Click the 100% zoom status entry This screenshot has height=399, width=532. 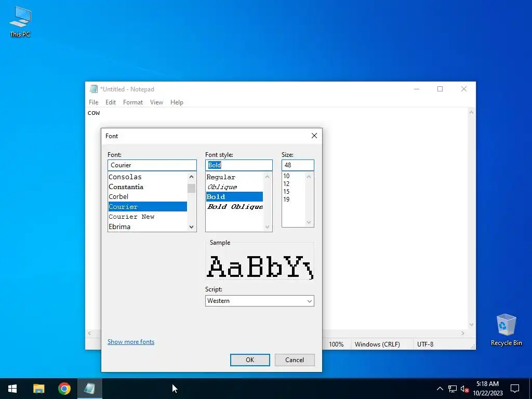point(336,344)
